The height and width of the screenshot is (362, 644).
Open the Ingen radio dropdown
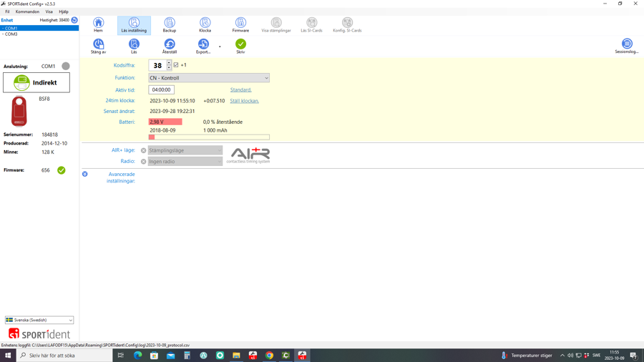(185, 162)
